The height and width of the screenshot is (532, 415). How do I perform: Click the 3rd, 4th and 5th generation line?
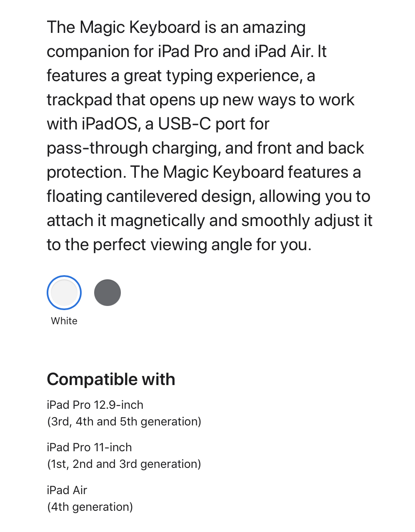click(124, 422)
